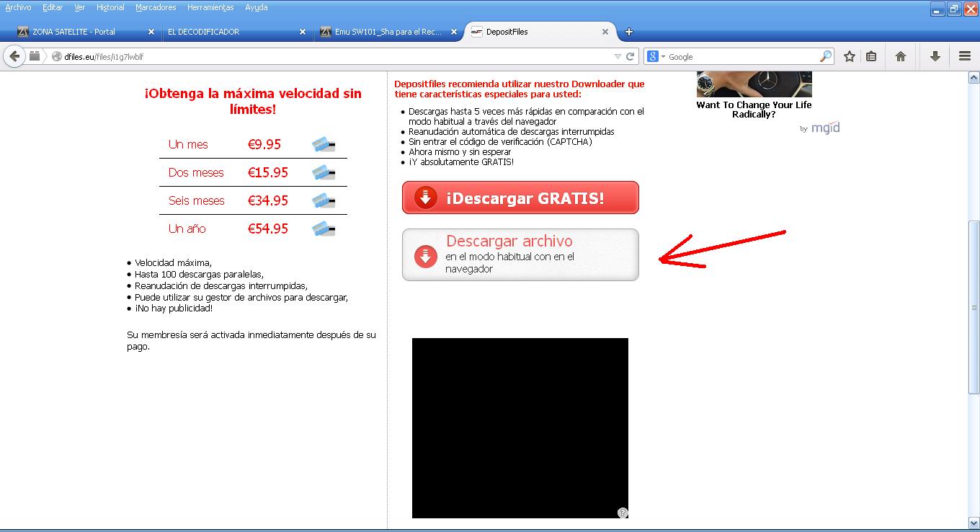Open the Historial menu
This screenshot has width=980, height=532.
(110, 7)
